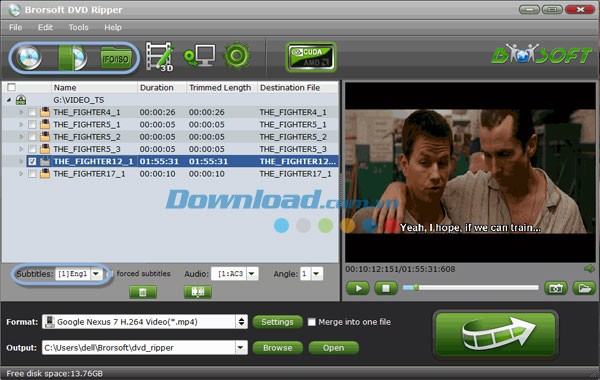The width and height of the screenshot is (600, 380).
Task: Click the THE_FIGHTER12_1 clip icon
Action: click(45, 161)
